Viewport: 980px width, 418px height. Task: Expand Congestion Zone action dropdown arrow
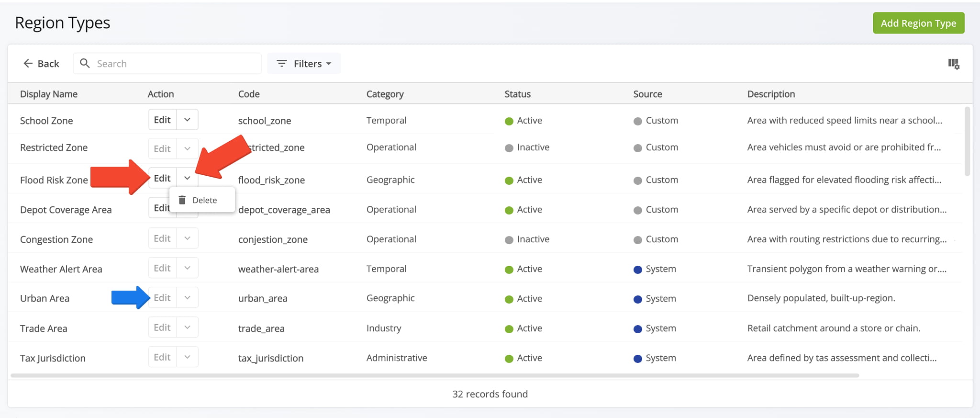[x=188, y=238]
